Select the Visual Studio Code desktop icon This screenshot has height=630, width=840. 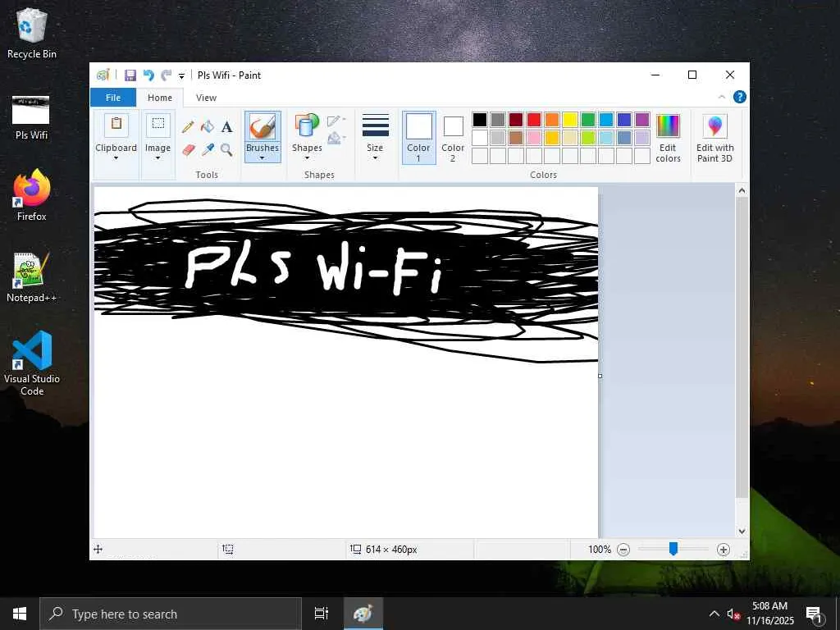pyautogui.click(x=32, y=363)
